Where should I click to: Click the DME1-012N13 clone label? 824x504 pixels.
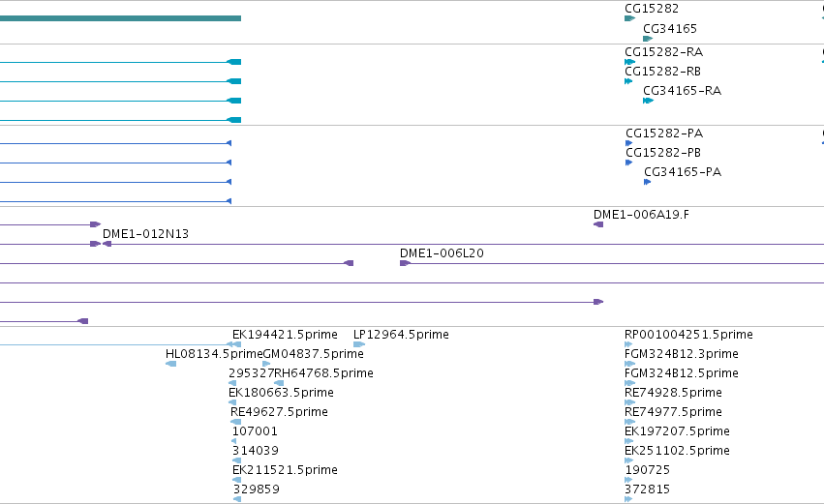point(145,234)
